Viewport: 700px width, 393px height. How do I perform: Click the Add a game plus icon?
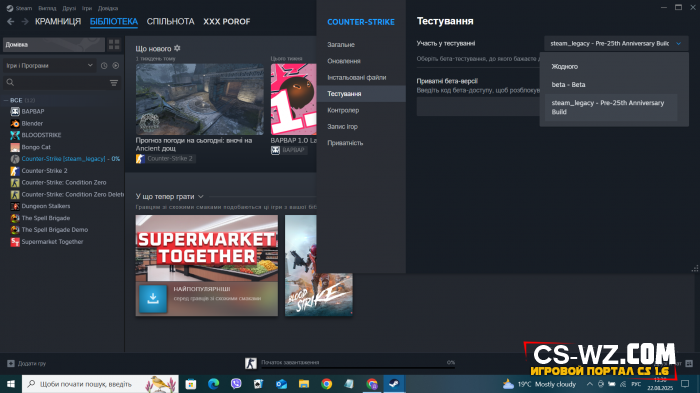point(11,364)
